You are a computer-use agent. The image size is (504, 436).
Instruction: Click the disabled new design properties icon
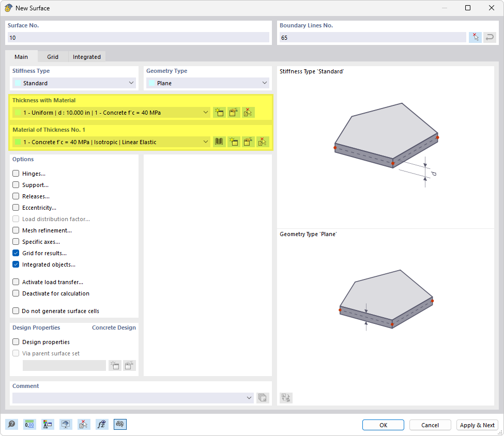point(115,365)
